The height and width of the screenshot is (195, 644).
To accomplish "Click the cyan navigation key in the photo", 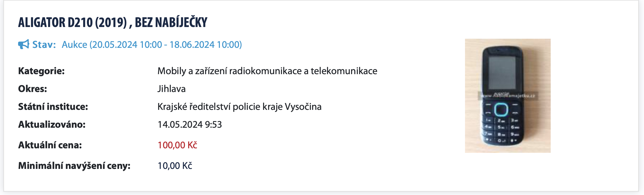I will coord(501,109).
